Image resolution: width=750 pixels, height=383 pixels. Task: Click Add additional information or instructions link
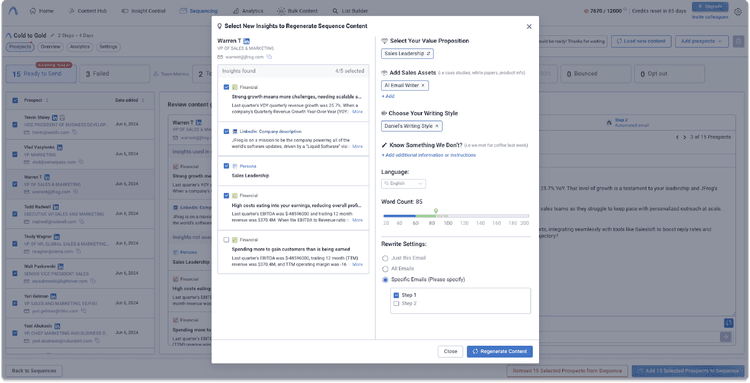pyautogui.click(x=429, y=155)
